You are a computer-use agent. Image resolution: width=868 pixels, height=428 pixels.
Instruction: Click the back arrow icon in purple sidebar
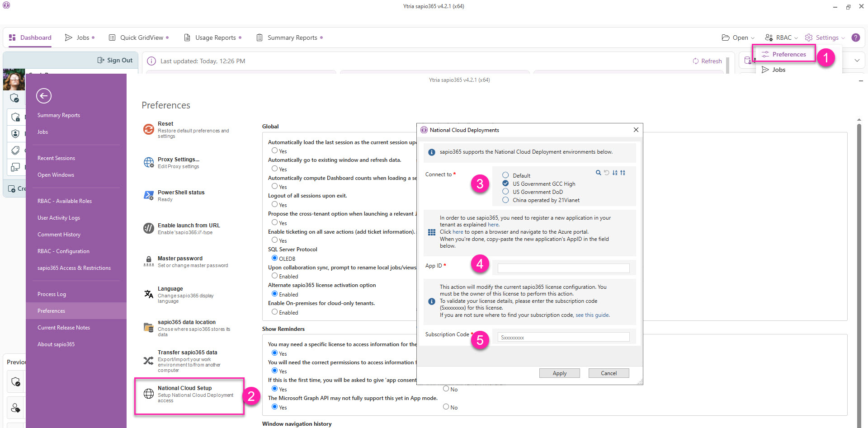click(44, 96)
